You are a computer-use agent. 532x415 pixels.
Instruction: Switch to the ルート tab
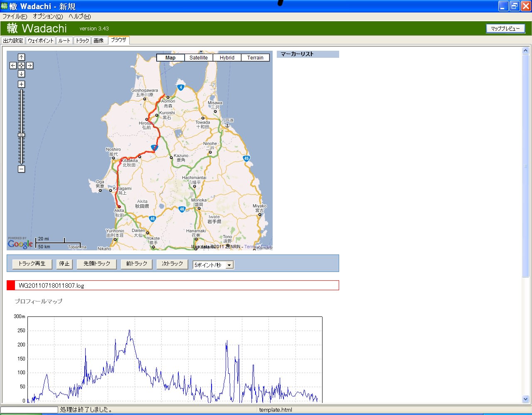(x=64, y=40)
